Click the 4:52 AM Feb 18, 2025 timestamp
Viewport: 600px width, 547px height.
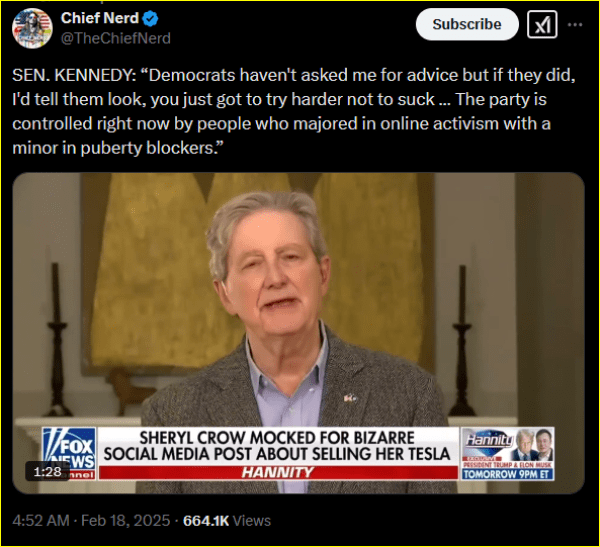91,521
